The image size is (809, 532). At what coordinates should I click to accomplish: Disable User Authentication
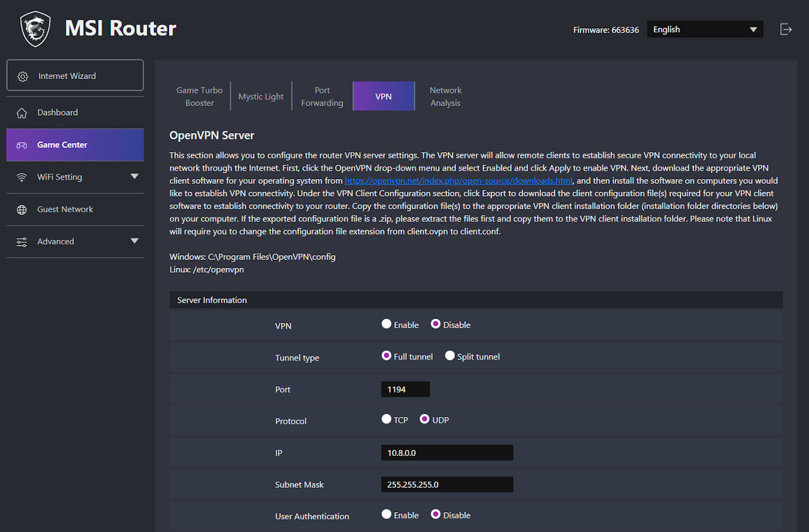pyautogui.click(x=436, y=515)
